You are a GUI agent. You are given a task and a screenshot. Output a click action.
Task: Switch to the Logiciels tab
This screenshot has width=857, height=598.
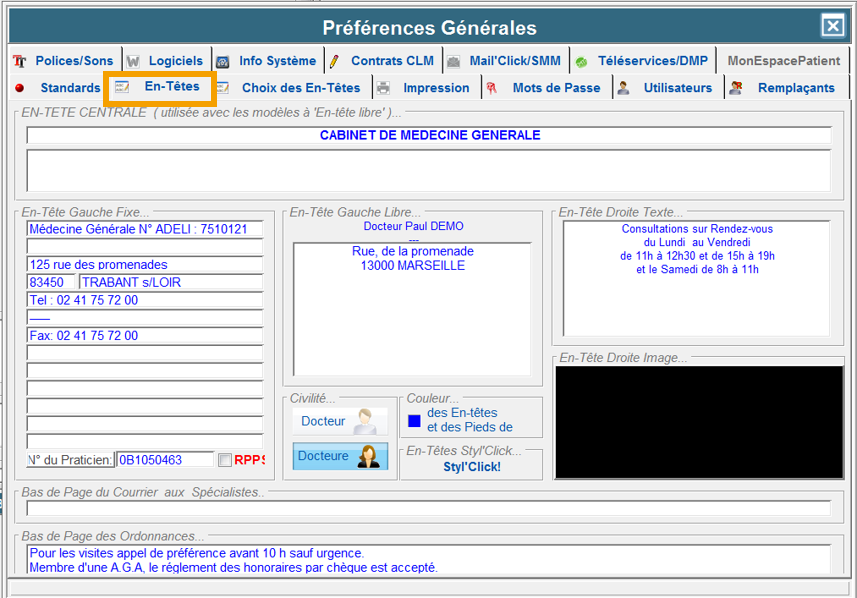tap(167, 61)
